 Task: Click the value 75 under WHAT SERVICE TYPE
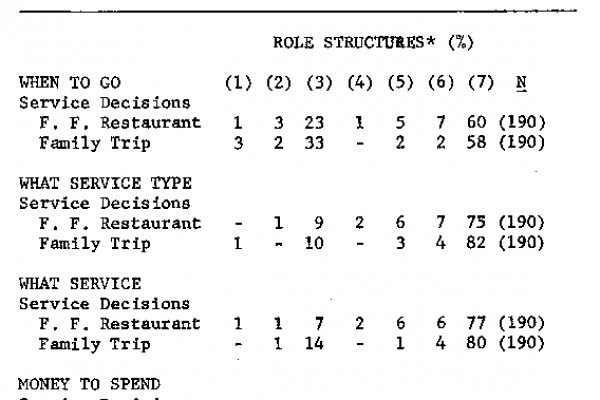[476, 222]
